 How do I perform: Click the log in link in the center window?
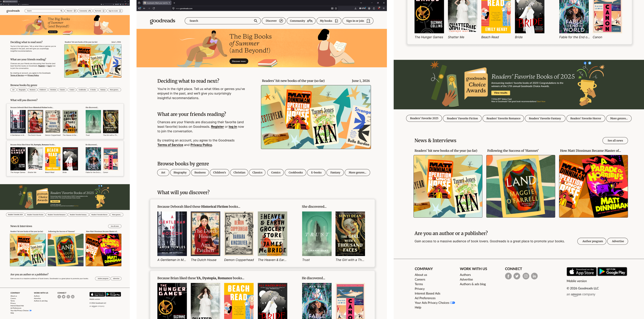click(x=233, y=127)
